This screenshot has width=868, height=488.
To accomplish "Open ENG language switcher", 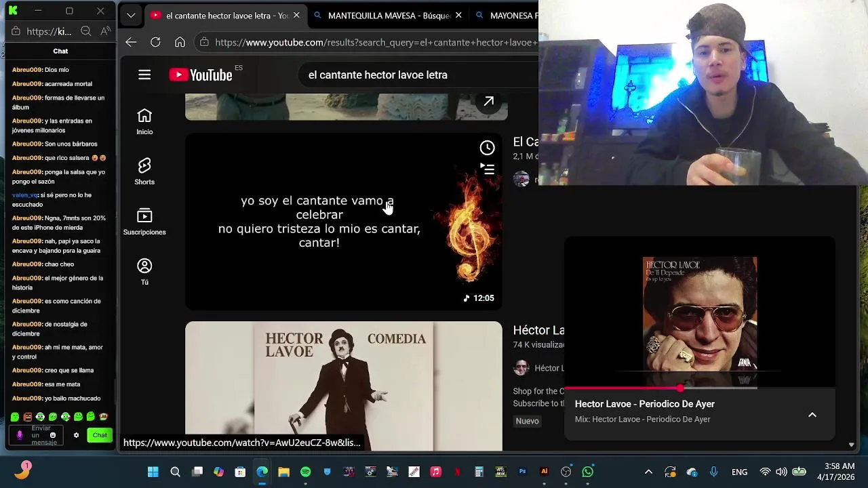I will pos(739,472).
